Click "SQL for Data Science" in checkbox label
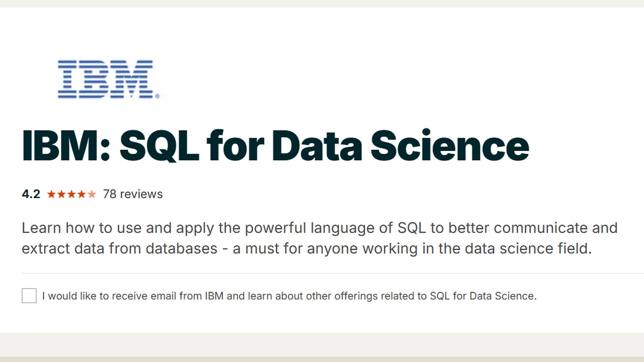 482,296
